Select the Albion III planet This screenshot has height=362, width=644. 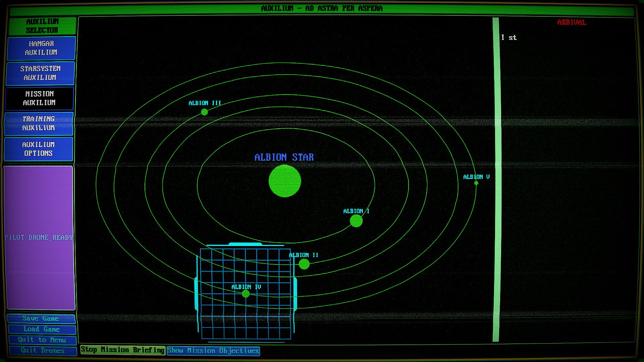pos(204,112)
